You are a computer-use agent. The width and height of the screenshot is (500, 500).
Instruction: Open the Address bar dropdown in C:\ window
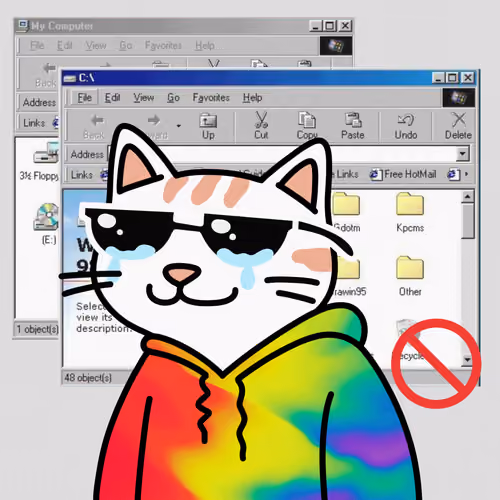point(462,154)
